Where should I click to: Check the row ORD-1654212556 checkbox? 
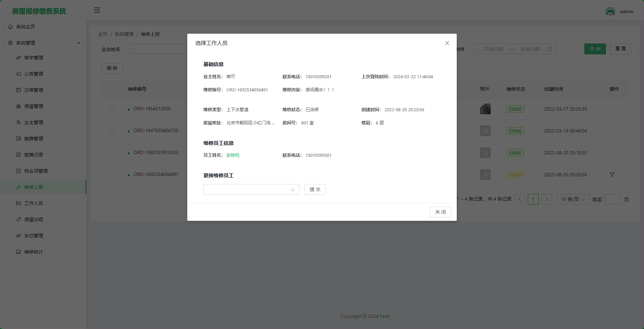(x=112, y=109)
